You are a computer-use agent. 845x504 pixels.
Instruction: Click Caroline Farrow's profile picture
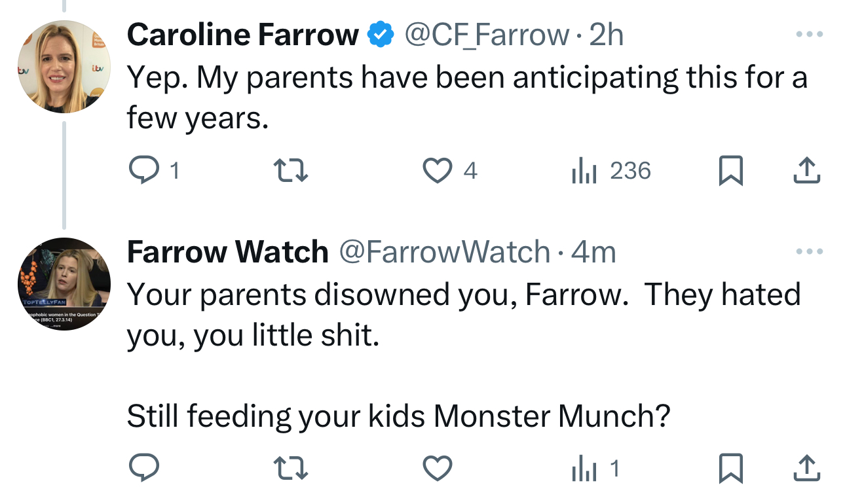(64, 67)
